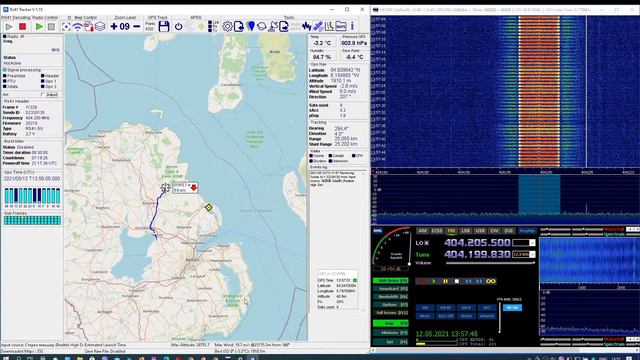The width and height of the screenshot is (640, 360).
Task: Click HDSDR rewind button
Action: point(468,281)
